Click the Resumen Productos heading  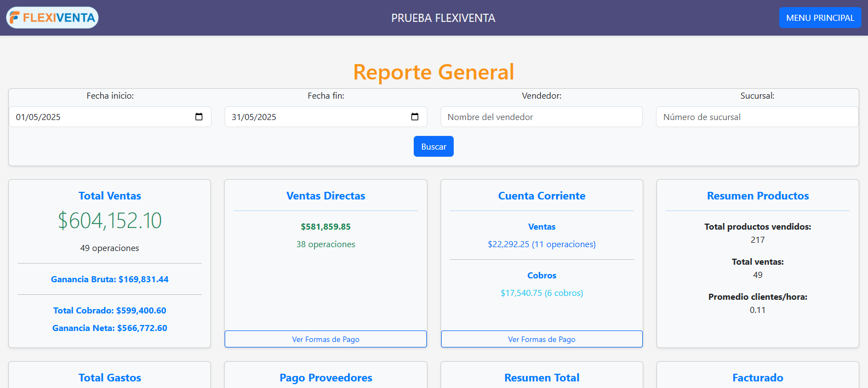tap(757, 196)
